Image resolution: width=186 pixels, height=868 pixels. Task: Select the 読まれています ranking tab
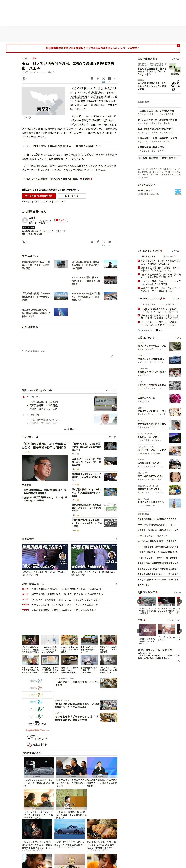[148, 256]
